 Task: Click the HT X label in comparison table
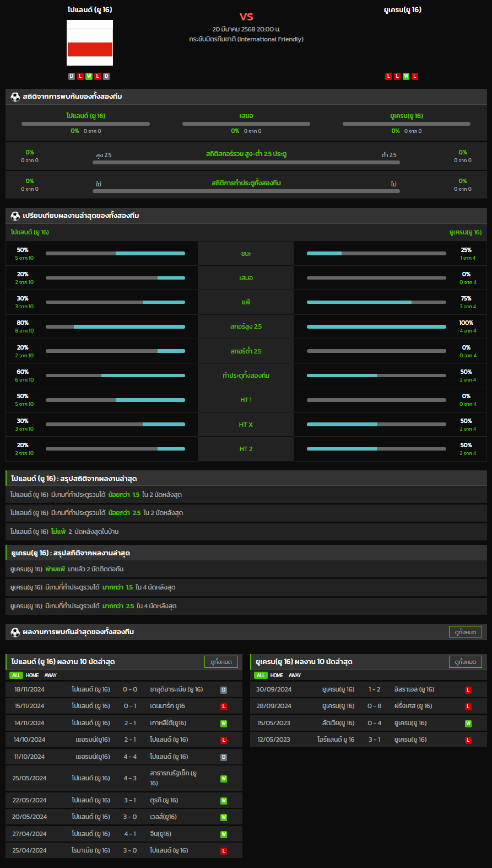tap(246, 425)
